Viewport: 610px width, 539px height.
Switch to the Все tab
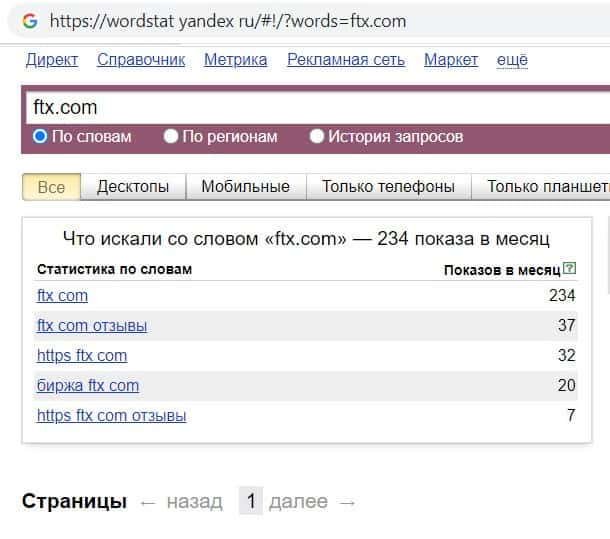51,186
